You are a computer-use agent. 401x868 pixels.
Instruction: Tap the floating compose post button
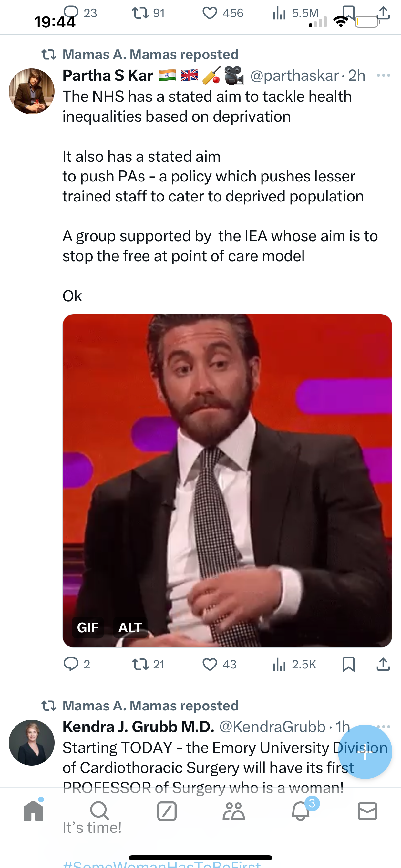click(x=365, y=752)
